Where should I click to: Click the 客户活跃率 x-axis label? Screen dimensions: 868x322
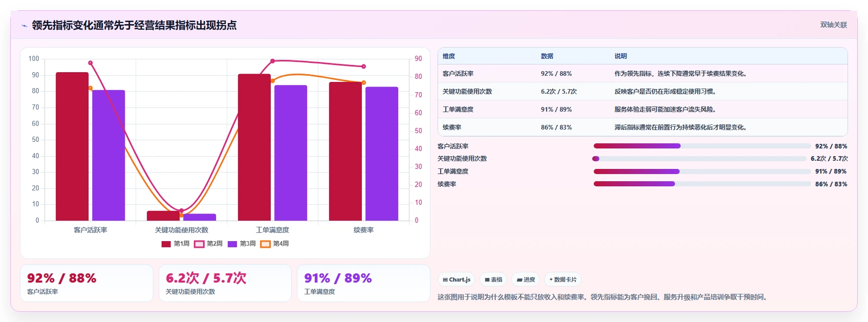tap(90, 230)
